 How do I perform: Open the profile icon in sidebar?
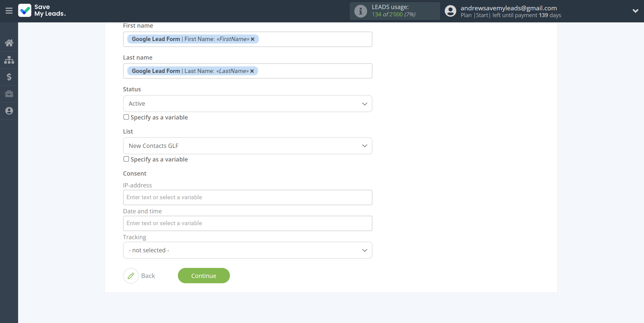click(x=9, y=111)
